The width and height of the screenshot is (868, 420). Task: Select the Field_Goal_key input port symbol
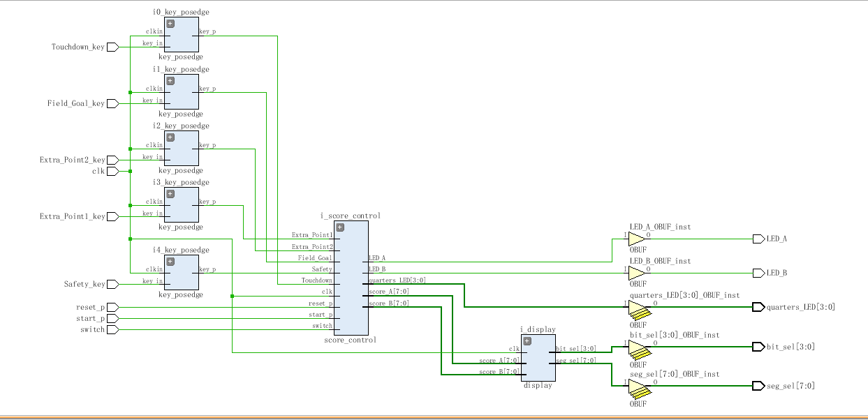click(112, 103)
